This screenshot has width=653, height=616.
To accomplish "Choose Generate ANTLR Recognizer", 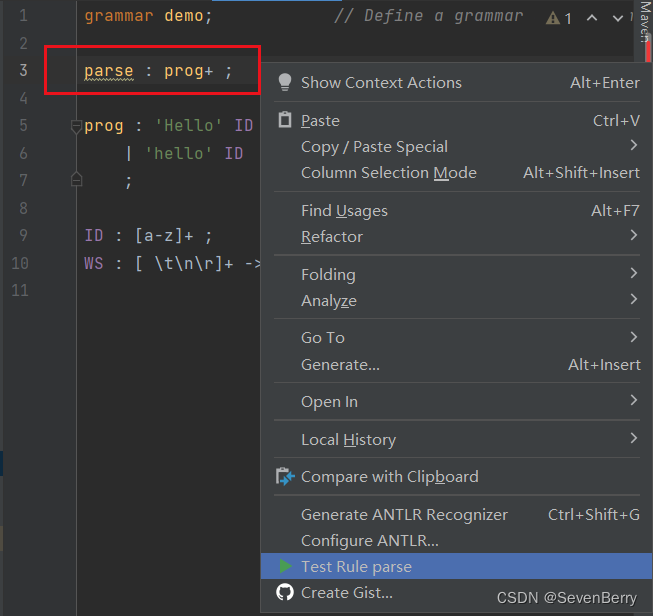I will [456, 514].
